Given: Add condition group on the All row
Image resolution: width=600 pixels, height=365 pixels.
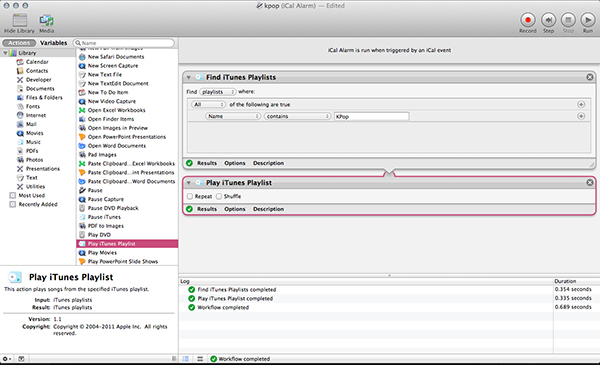Looking at the screenshot, I should (581, 104).
